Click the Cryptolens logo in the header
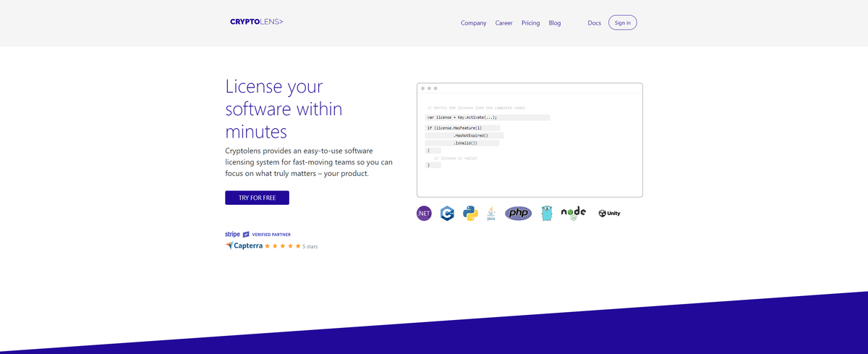The height and width of the screenshot is (354, 868). pyautogui.click(x=256, y=22)
